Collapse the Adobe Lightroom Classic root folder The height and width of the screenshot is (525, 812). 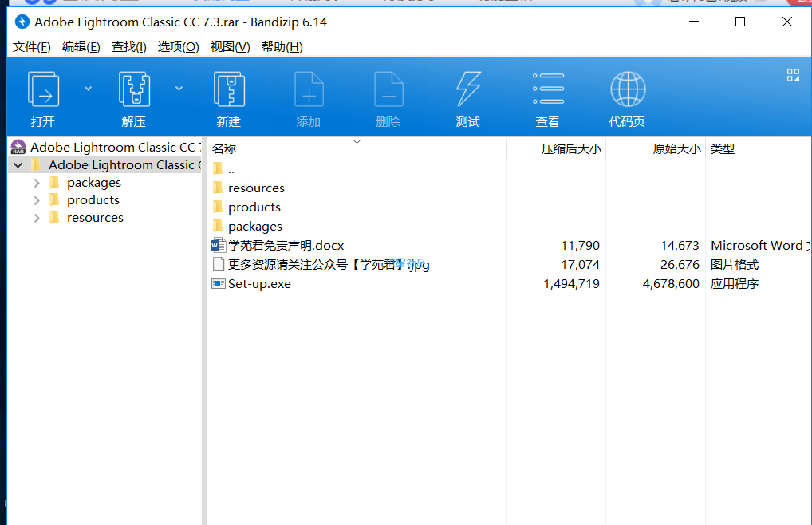click(x=18, y=165)
